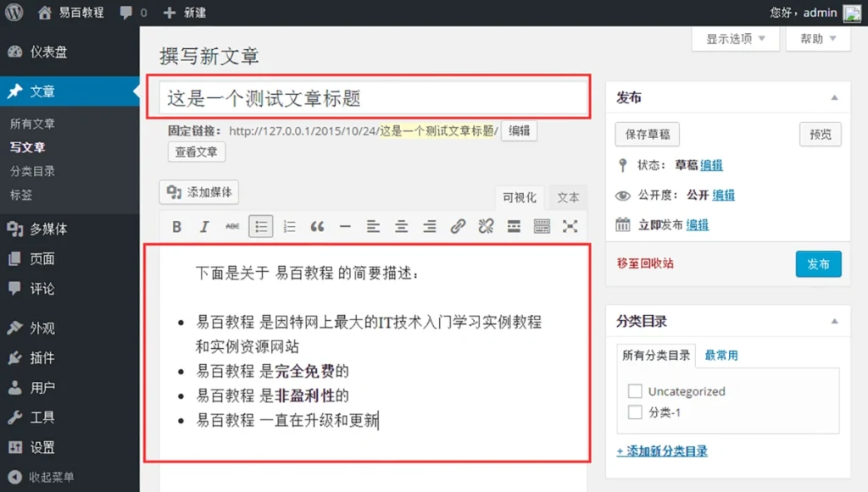Select the 所有分类目录 tab
868x492 pixels.
point(656,356)
